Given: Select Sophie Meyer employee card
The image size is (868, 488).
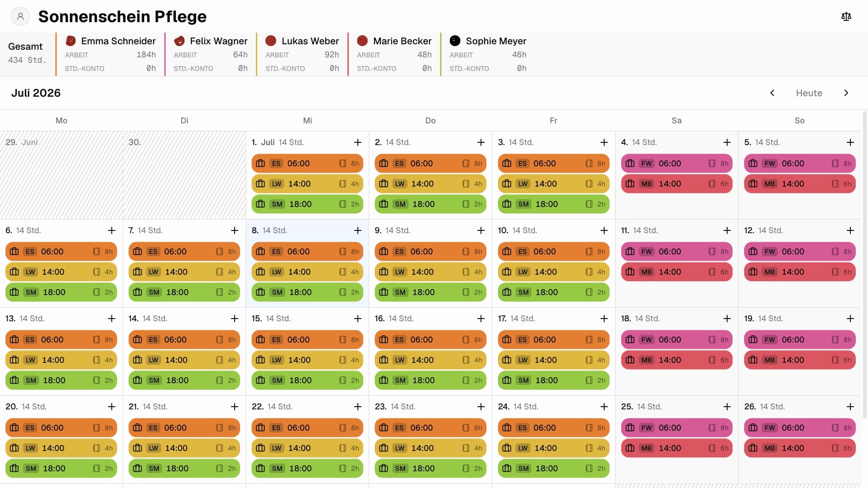Looking at the screenshot, I should tap(487, 54).
